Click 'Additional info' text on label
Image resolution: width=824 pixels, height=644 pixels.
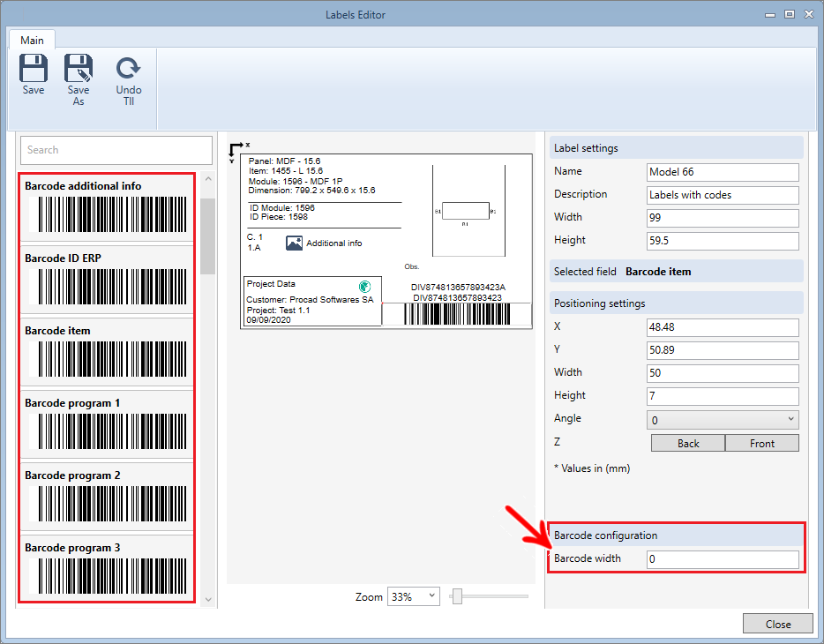pyautogui.click(x=334, y=243)
